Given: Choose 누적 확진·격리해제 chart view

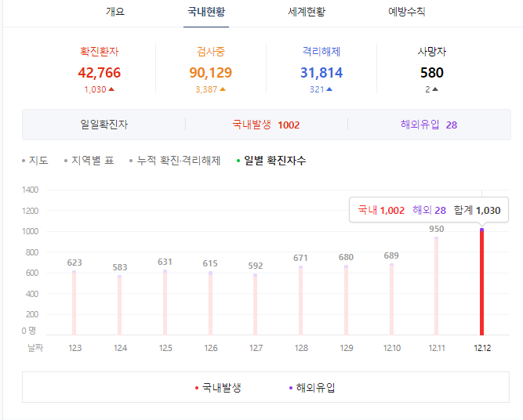Looking at the screenshot, I should click(175, 161).
